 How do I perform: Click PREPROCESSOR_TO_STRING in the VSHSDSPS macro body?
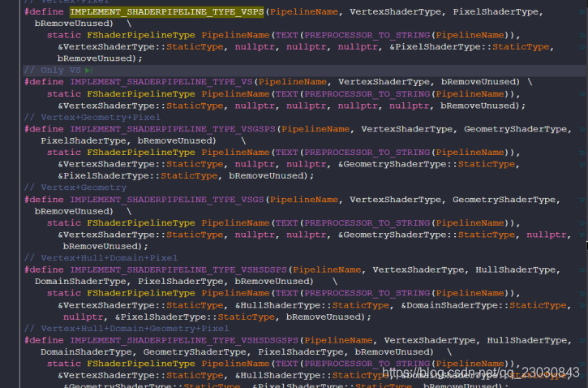coord(367,293)
